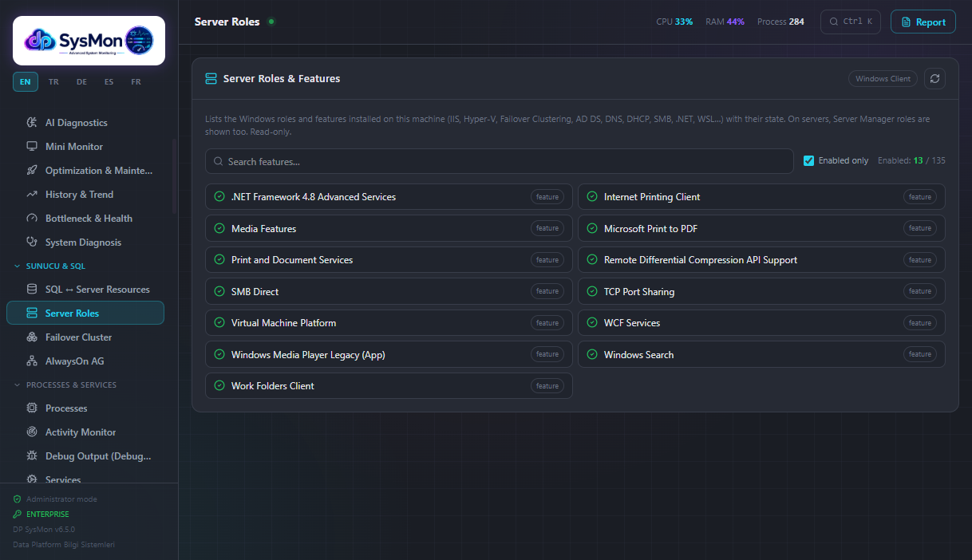Click the RAM 44% indicator
Viewport: 972px width, 560px height.
click(x=725, y=22)
